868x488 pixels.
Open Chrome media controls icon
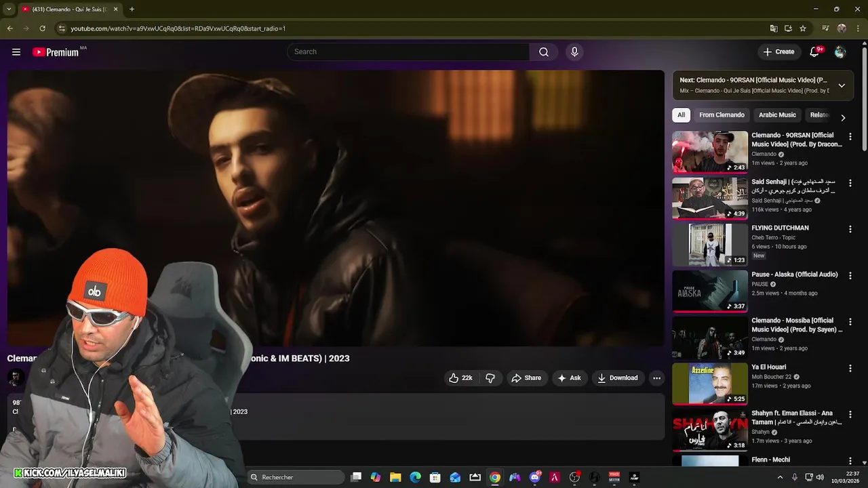(x=825, y=28)
